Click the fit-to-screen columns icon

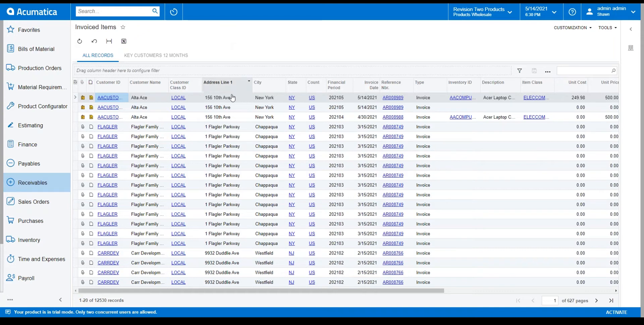pyautogui.click(x=109, y=41)
